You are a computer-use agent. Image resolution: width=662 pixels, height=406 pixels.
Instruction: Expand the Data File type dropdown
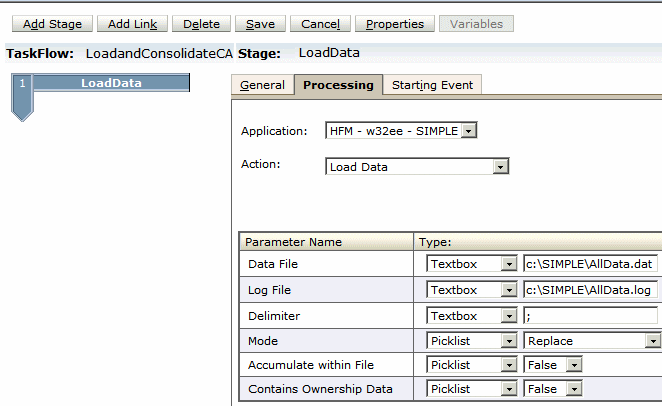tap(511, 264)
